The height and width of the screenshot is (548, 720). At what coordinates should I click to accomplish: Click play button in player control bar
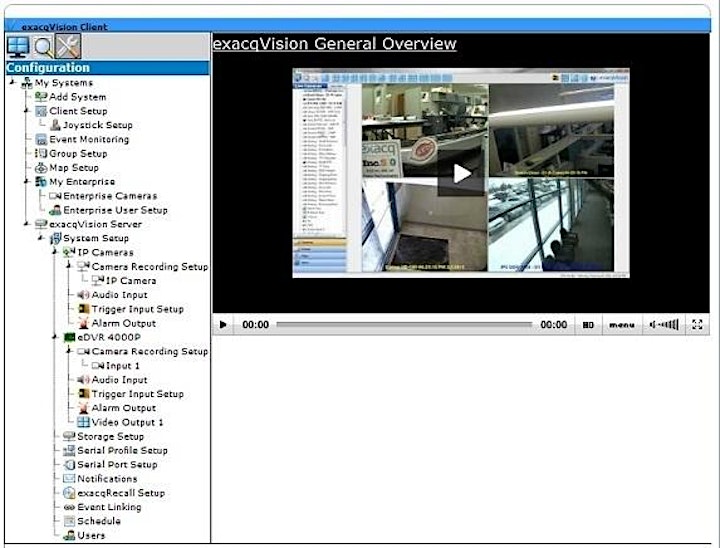click(223, 325)
